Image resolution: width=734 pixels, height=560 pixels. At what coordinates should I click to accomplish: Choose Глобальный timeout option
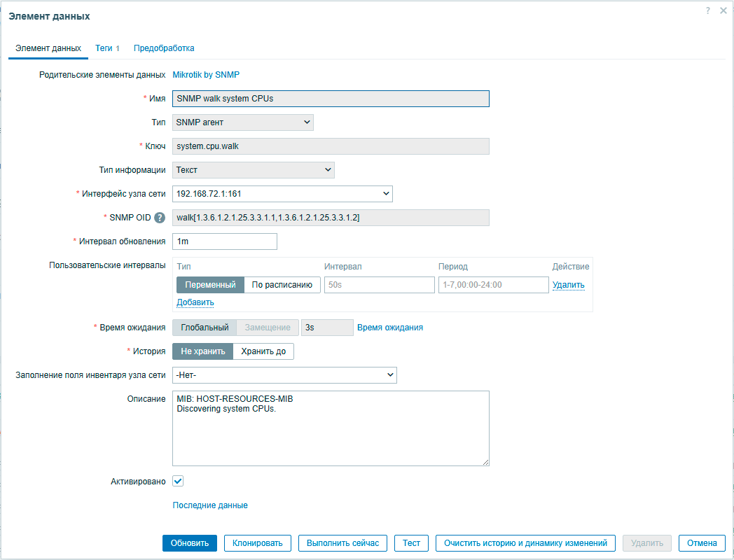pyautogui.click(x=205, y=328)
